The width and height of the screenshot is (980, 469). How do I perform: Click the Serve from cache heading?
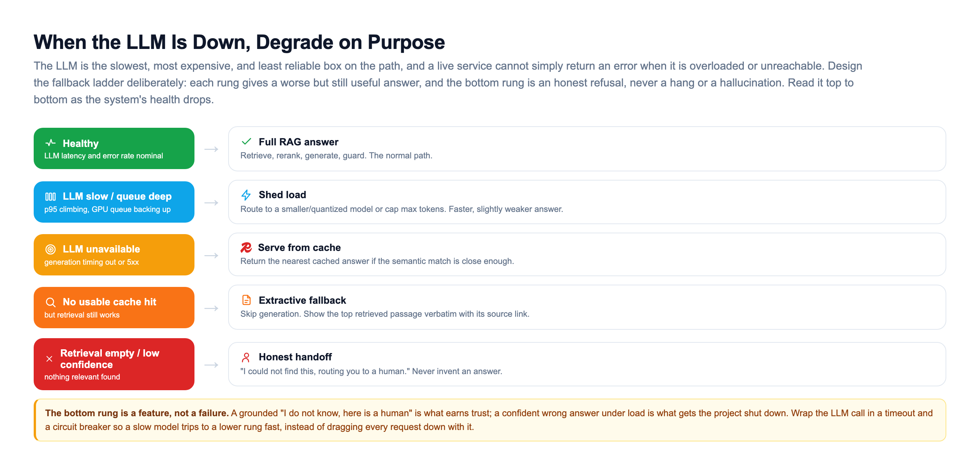click(x=299, y=248)
